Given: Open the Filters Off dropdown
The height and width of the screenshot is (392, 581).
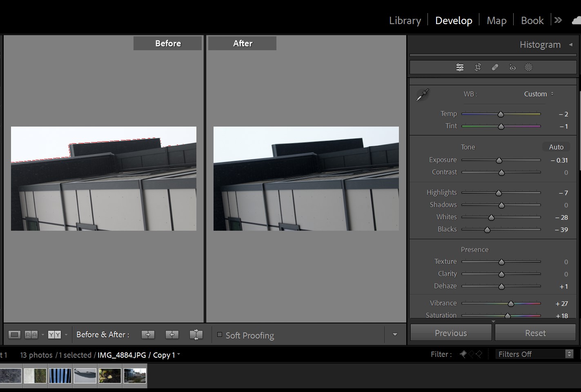Looking at the screenshot, I should coord(535,354).
